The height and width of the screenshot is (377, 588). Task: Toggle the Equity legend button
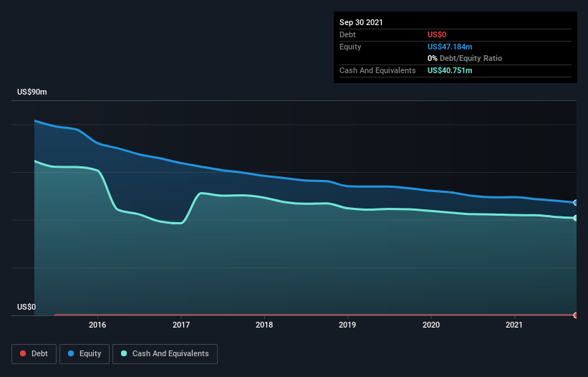tap(85, 354)
